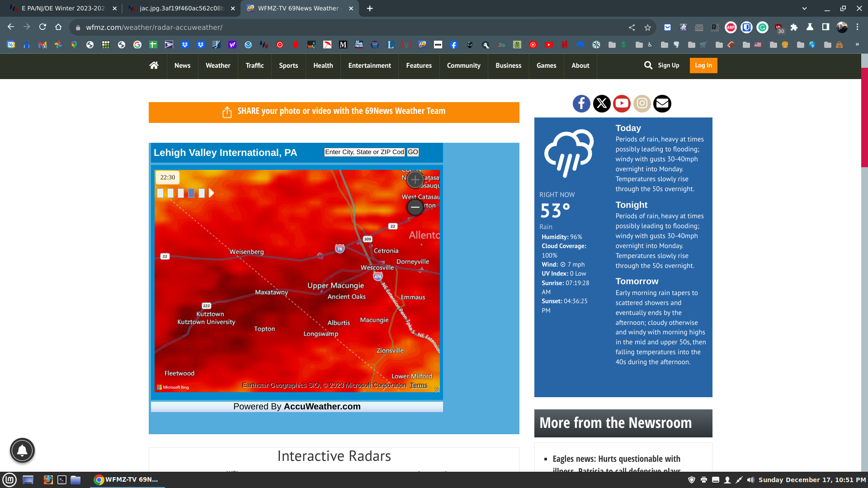Switch to the E PA/NJ/DE Winter tab
Viewport: 868px width, 488px height.
click(x=63, y=9)
